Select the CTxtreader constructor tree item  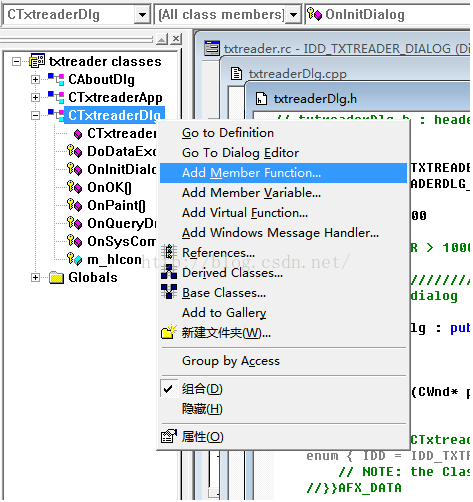click(121, 133)
